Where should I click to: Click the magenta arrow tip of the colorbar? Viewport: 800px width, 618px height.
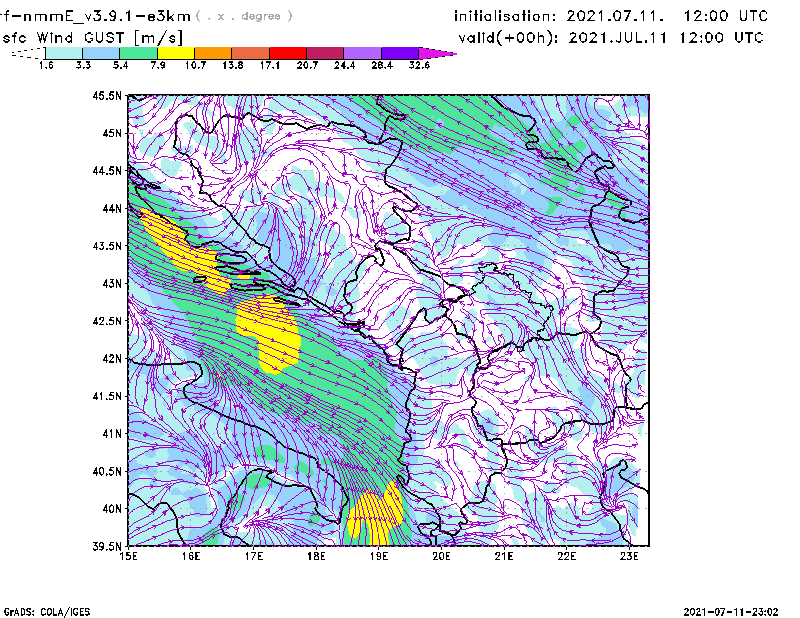click(x=438, y=53)
